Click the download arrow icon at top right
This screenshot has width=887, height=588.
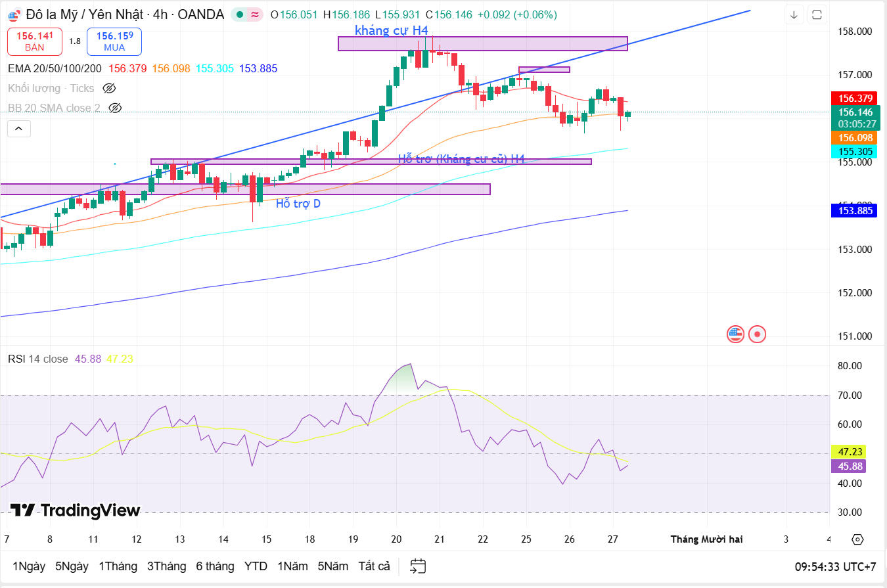(794, 14)
